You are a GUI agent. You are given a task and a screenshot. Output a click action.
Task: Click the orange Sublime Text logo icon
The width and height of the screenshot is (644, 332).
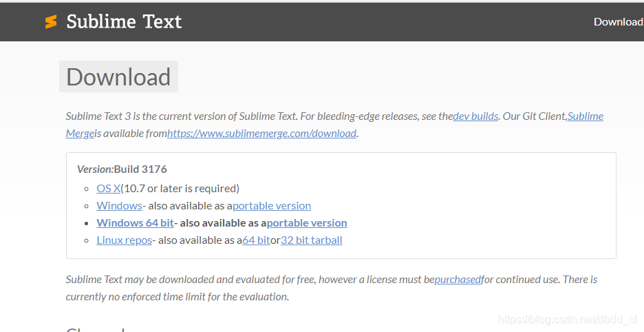pyautogui.click(x=51, y=22)
